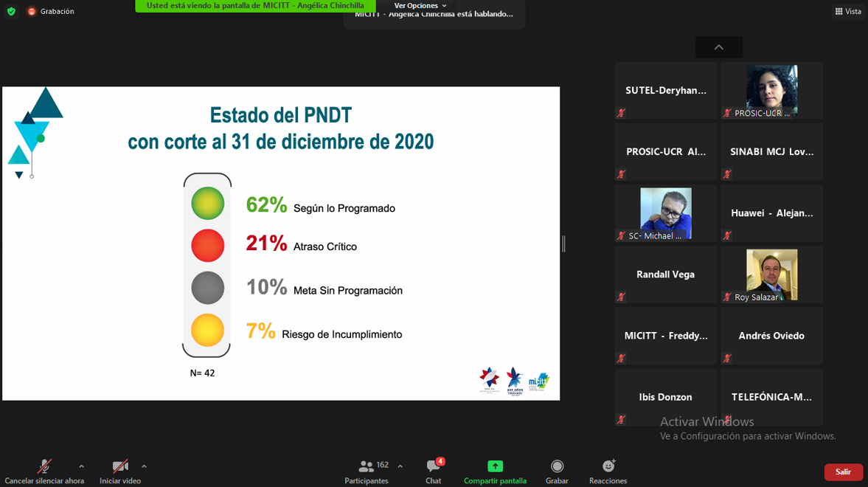This screenshot has height=487, width=868.
Task: Expand video options arrow beside camera
Action: click(144, 466)
